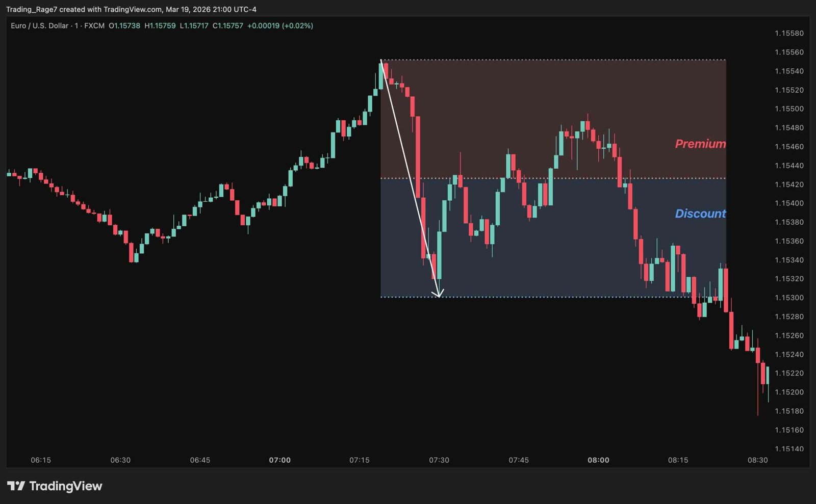Select the 07:00 time axis label
816x504 pixels.
coord(279,460)
